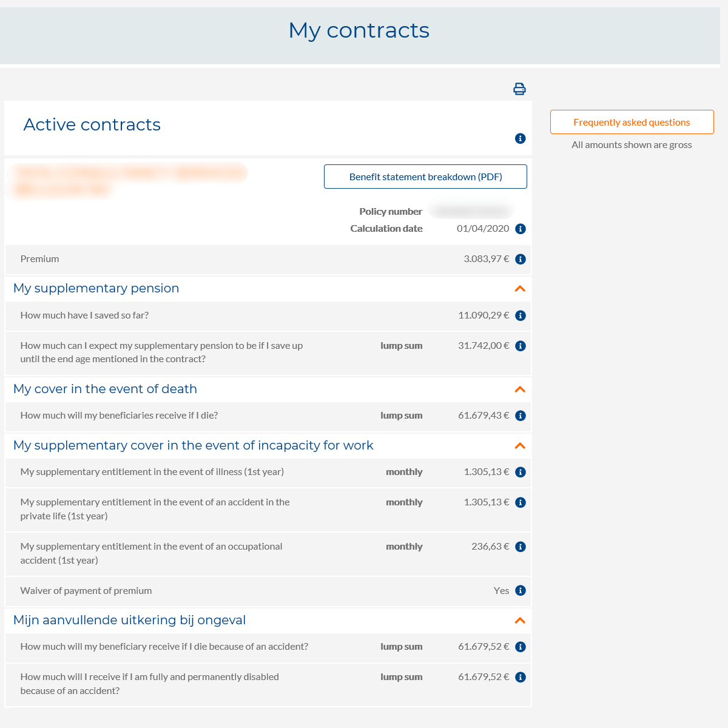
Task: Open info icon for saved so far amount
Action: pos(520,315)
